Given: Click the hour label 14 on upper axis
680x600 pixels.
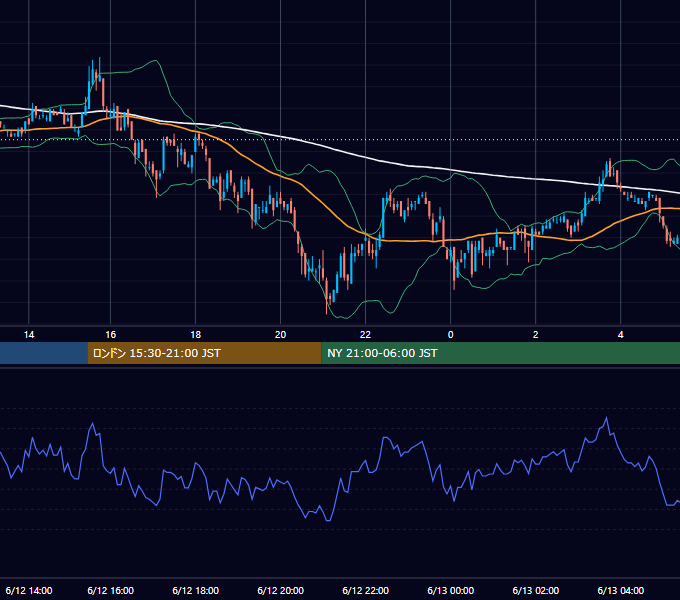Looking at the screenshot, I should 29,335.
